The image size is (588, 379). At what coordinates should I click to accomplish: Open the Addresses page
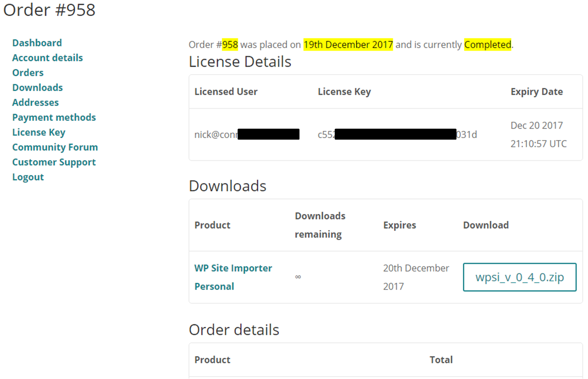coord(35,102)
